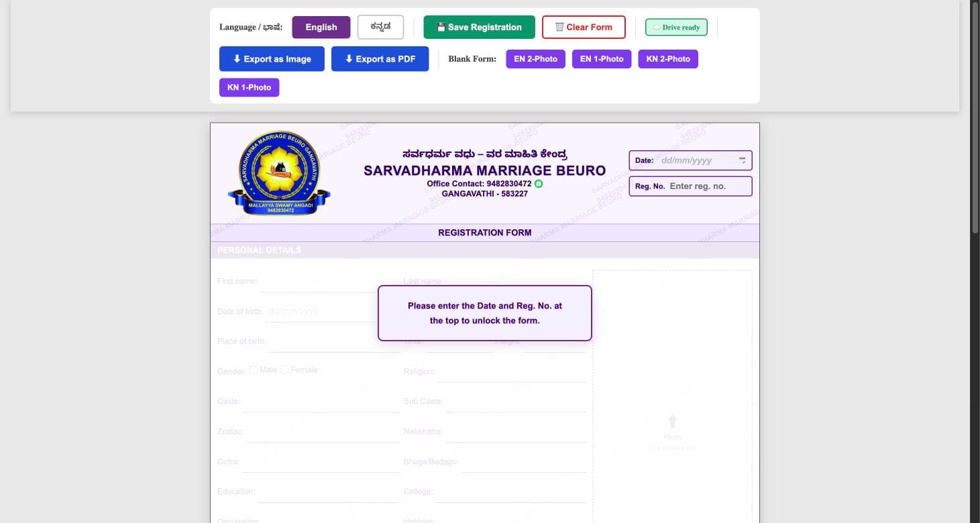Click the 'Blank Form:' label text
The height and width of the screenshot is (523, 980).
tap(472, 59)
